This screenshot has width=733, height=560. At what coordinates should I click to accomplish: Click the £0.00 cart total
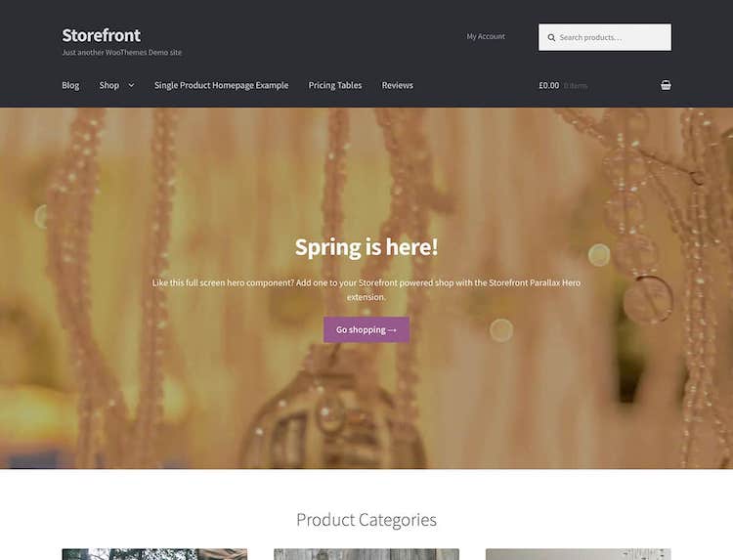[x=548, y=85]
